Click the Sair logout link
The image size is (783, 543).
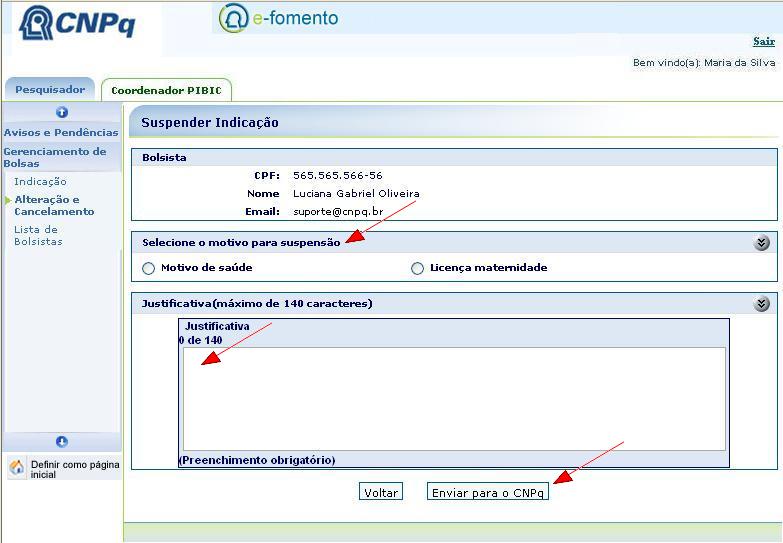[763, 42]
